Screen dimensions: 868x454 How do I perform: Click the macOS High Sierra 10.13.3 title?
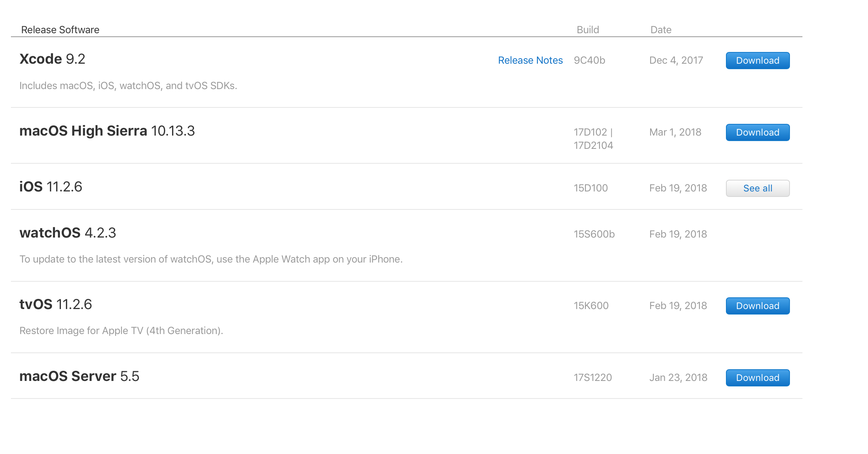pos(107,131)
